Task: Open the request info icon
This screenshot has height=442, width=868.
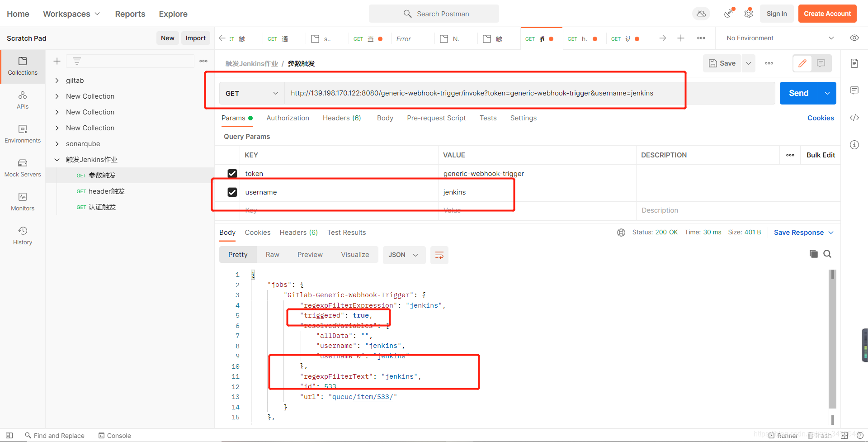Action: pos(854,145)
